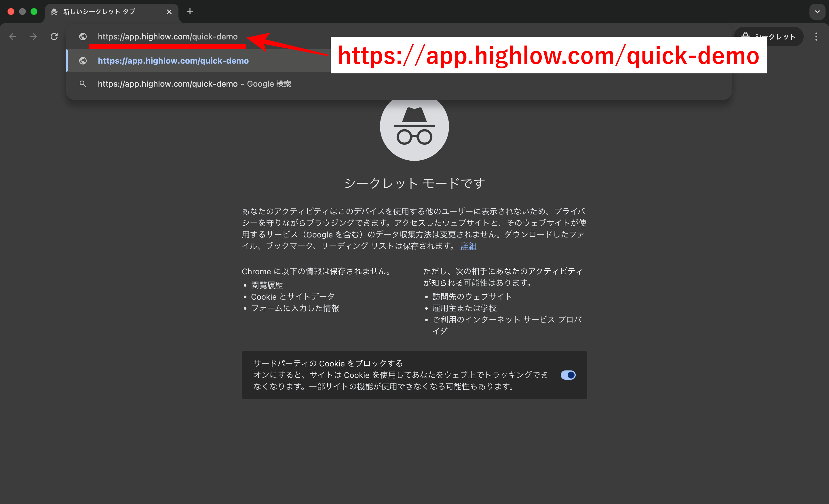The image size is (829, 504).
Task: Click the 雇用主または学校 list item
Action: [x=464, y=308]
